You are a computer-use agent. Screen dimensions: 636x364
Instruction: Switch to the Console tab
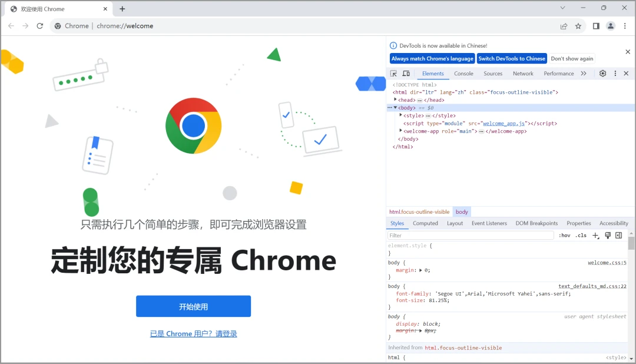pos(463,74)
